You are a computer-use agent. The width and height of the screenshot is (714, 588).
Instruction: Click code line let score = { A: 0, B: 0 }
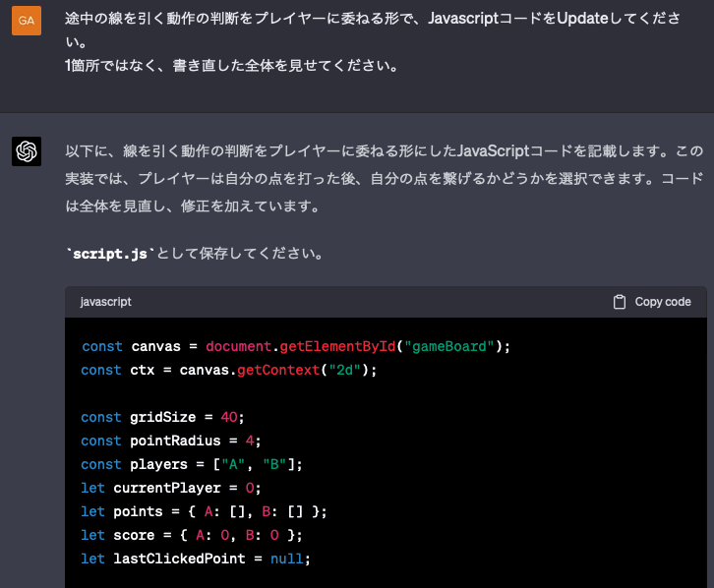pyautogui.click(x=192, y=535)
